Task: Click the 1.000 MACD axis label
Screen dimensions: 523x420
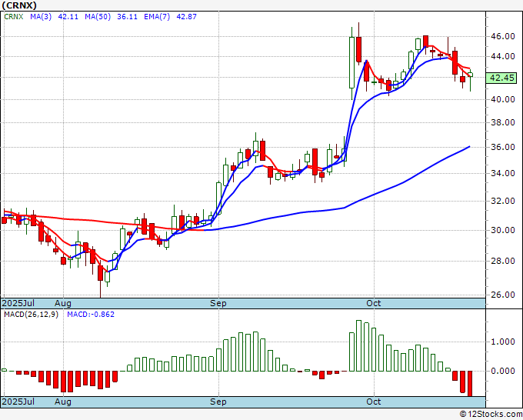Action: [503, 342]
